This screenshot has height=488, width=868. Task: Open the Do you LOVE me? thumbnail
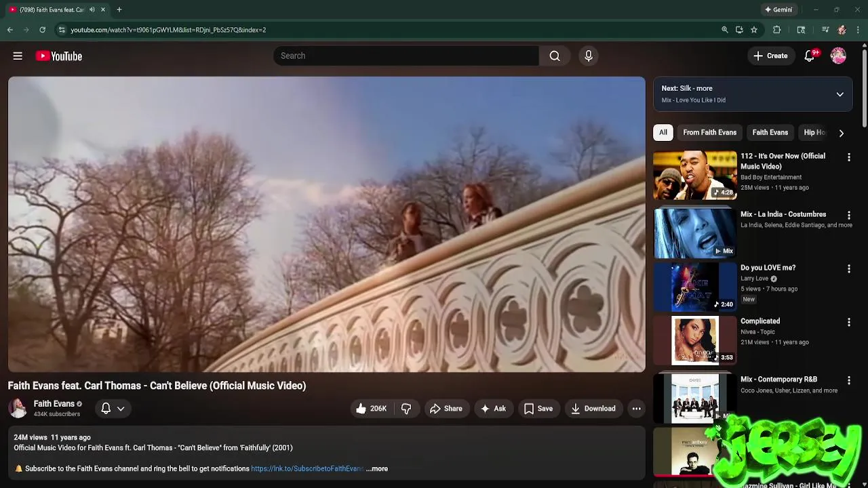(x=694, y=287)
